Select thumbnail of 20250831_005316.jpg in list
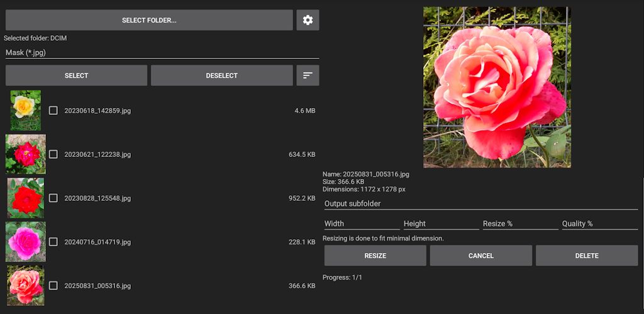Image resolution: width=644 pixels, height=314 pixels. tap(25, 286)
